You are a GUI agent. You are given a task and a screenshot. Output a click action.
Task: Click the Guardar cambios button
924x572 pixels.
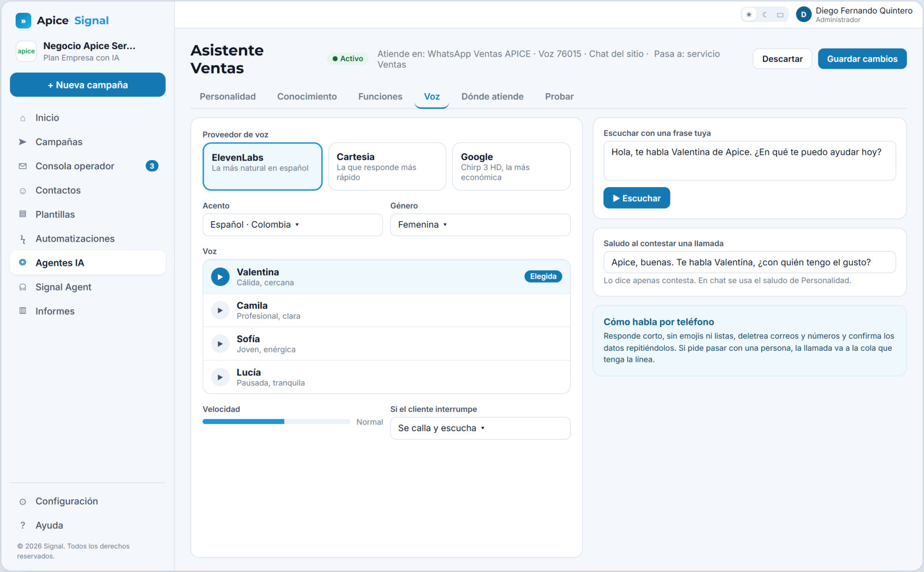[862, 59]
